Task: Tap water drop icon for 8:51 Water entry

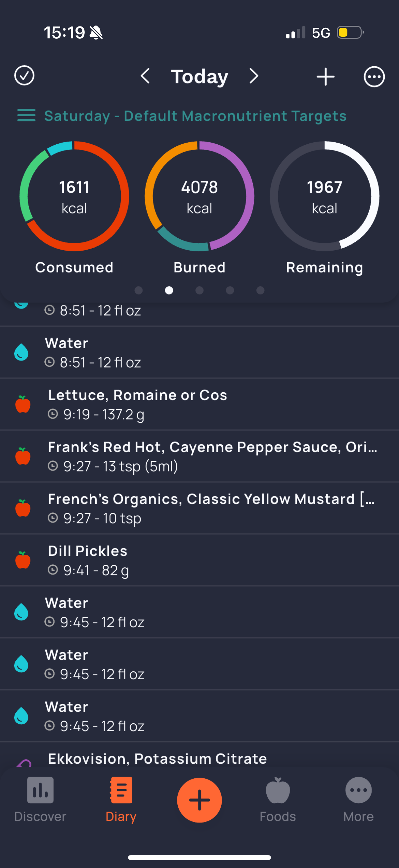Action: 21,353
